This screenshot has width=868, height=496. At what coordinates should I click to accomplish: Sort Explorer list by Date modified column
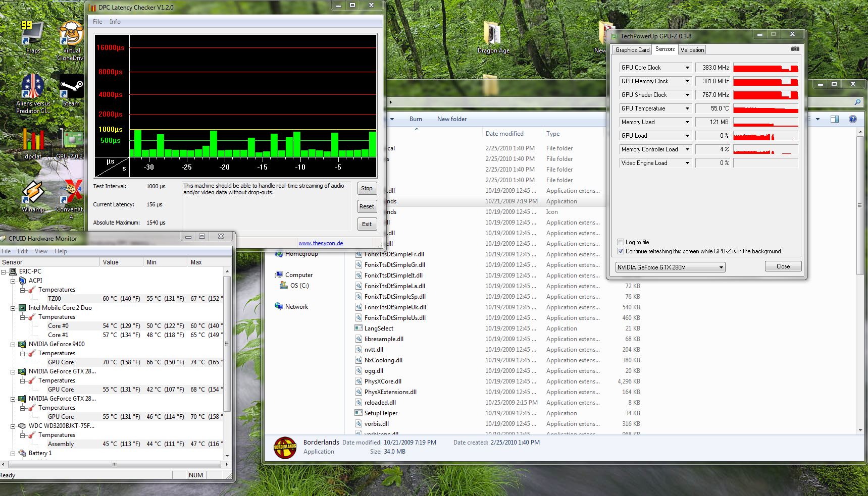(x=504, y=134)
